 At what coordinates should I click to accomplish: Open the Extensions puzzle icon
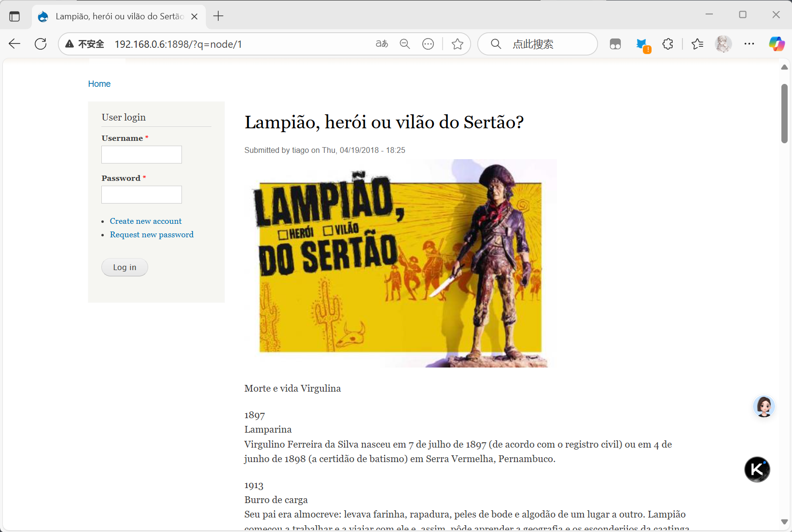point(667,44)
